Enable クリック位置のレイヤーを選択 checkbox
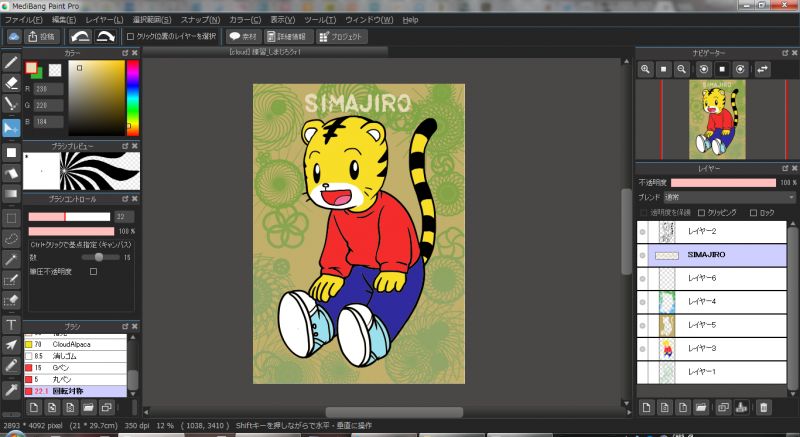 point(130,37)
